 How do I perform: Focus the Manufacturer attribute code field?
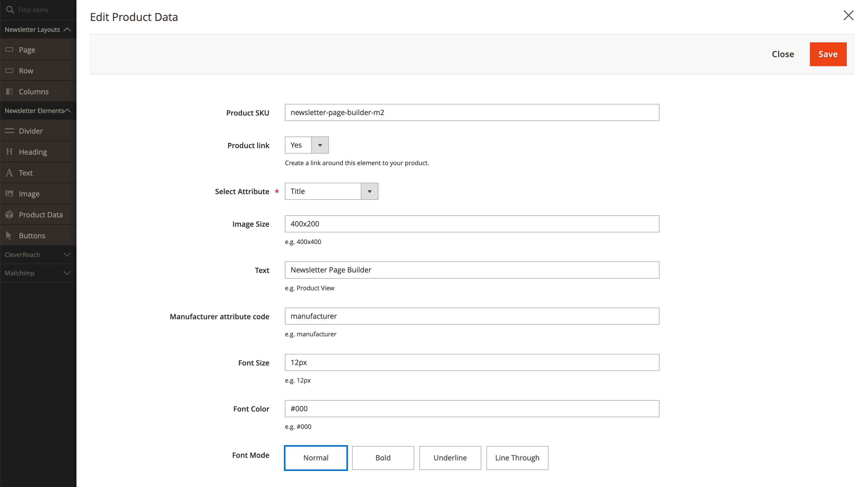click(472, 316)
